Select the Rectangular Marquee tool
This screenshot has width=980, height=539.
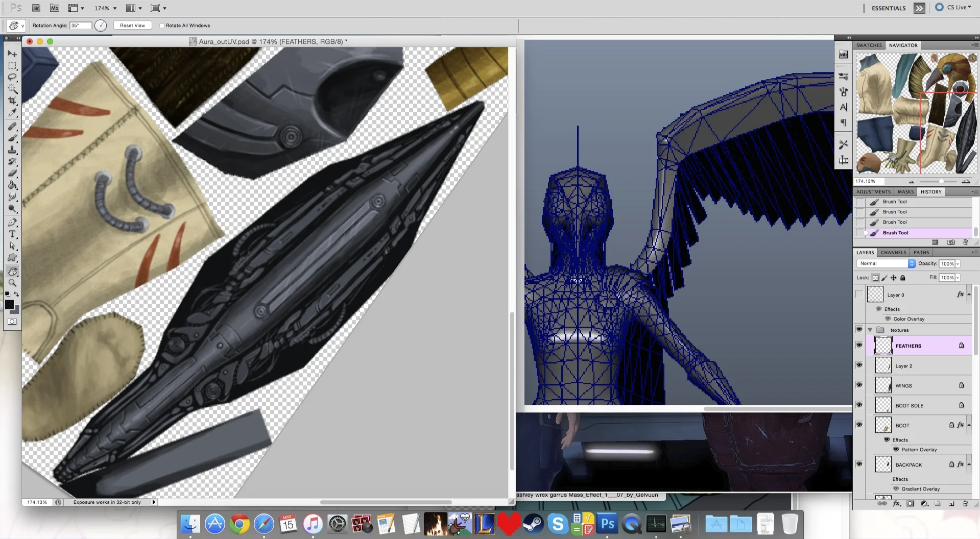pyautogui.click(x=12, y=65)
